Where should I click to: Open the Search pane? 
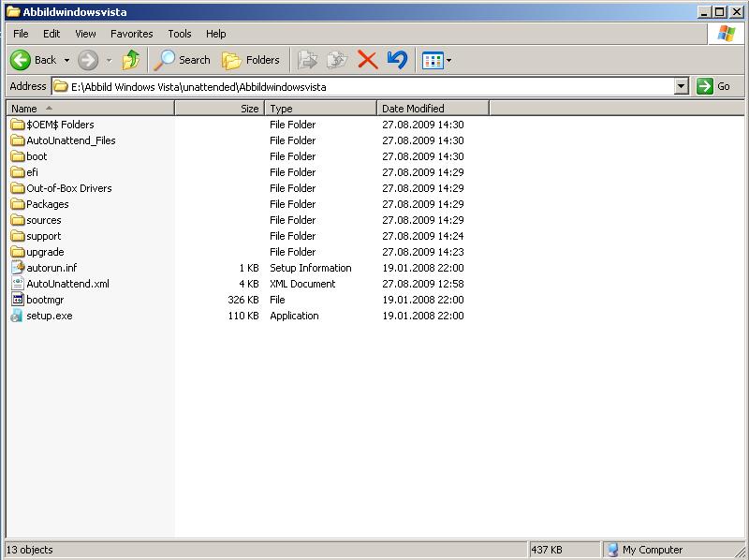coord(183,60)
